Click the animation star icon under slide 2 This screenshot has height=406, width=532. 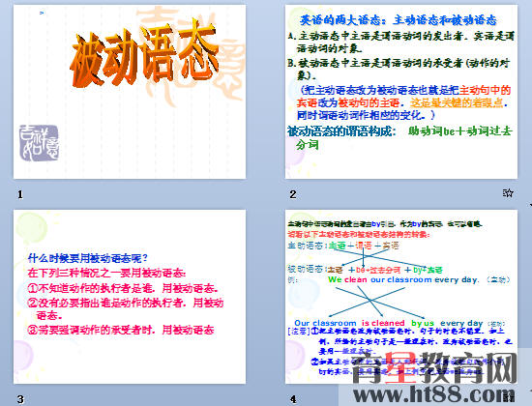pyautogui.click(x=508, y=193)
